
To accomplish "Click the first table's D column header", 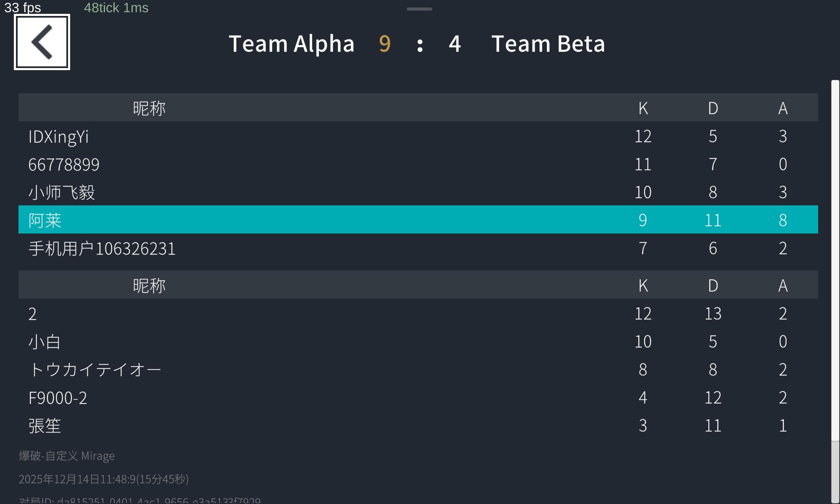I will point(713,108).
